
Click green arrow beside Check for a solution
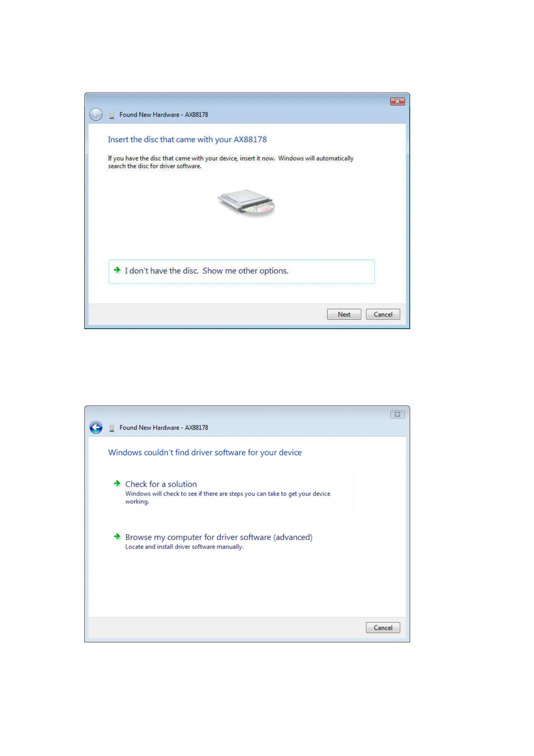[x=117, y=483]
